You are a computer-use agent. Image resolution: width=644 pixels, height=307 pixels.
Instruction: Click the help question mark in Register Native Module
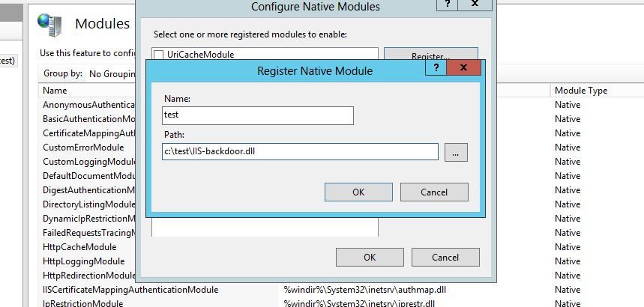point(436,67)
